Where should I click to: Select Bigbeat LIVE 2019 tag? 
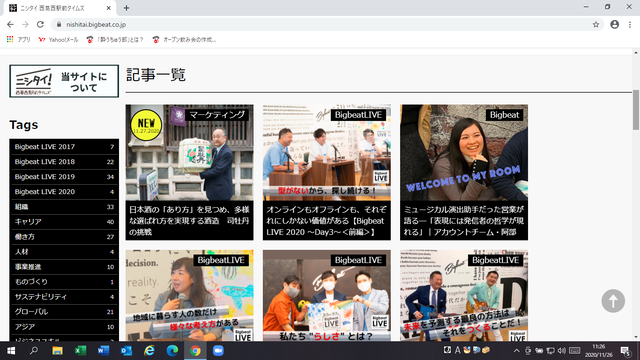[64, 177]
